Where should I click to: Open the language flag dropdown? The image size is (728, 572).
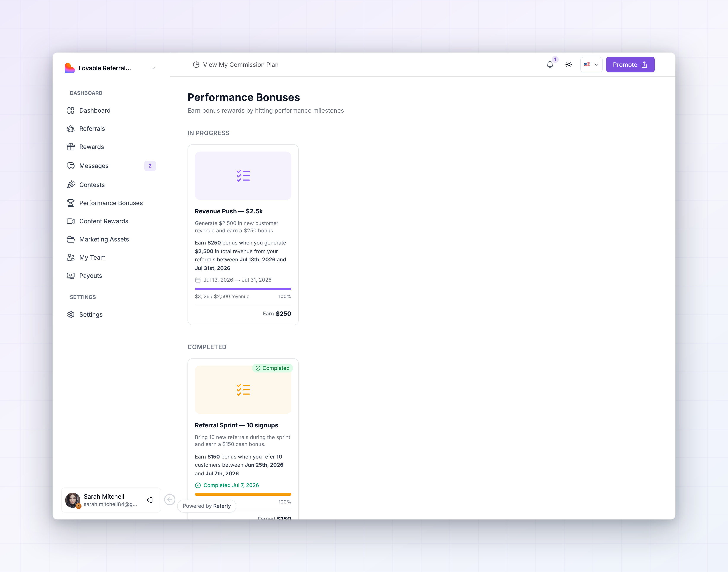[591, 65]
